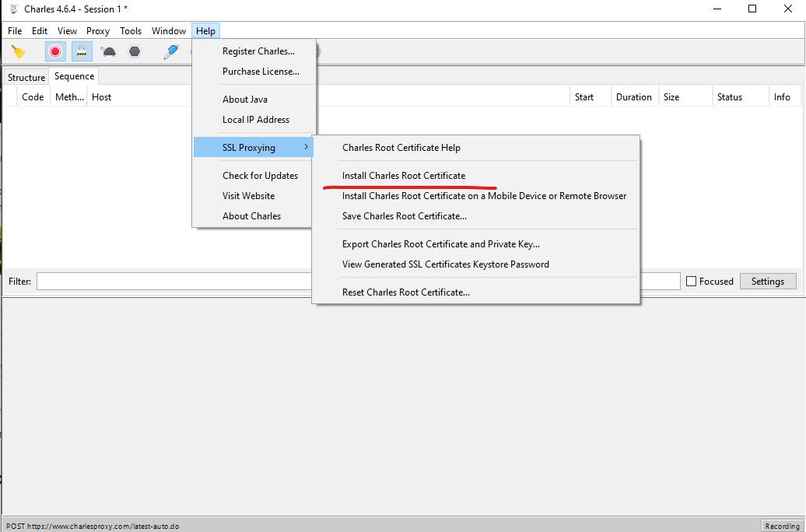Tick the Focused checkbox

[692, 281]
